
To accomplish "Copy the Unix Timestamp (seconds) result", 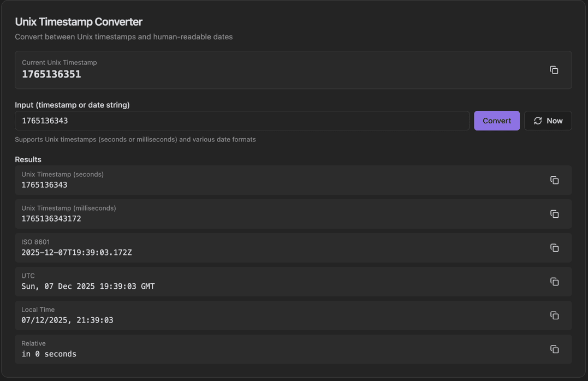I will coord(554,180).
